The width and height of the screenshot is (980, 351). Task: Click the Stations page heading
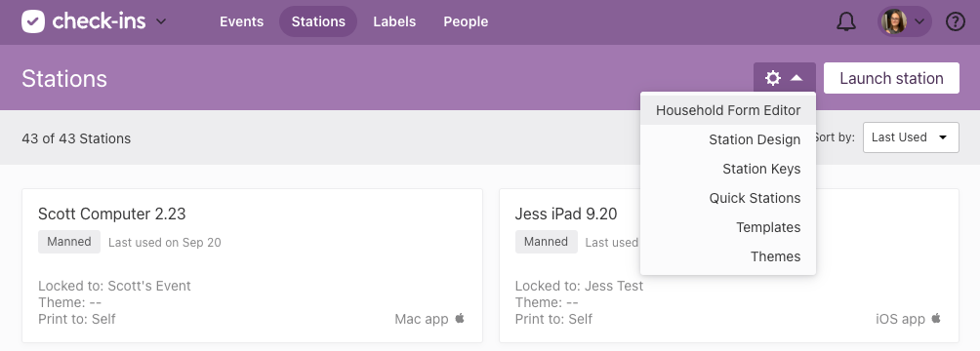click(64, 79)
